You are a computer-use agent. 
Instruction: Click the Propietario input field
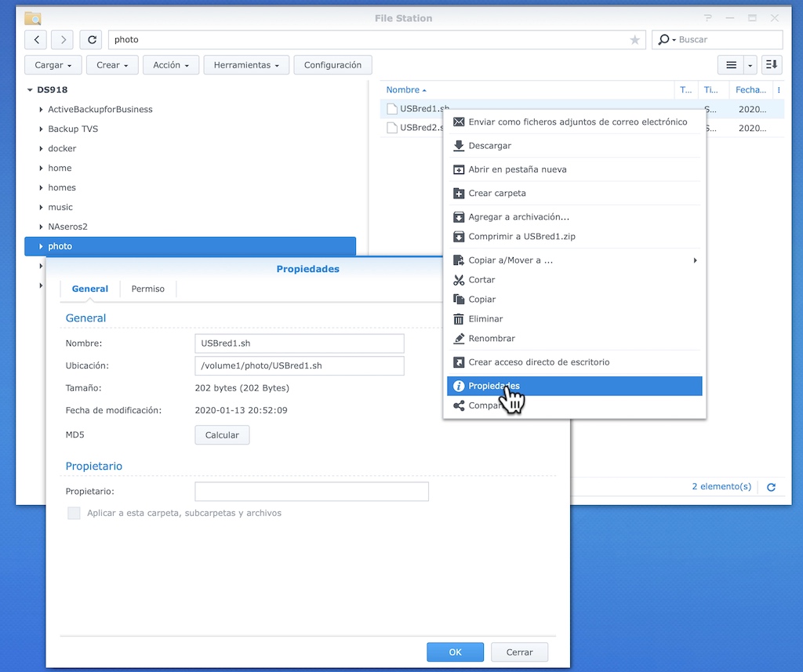[x=311, y=492]
